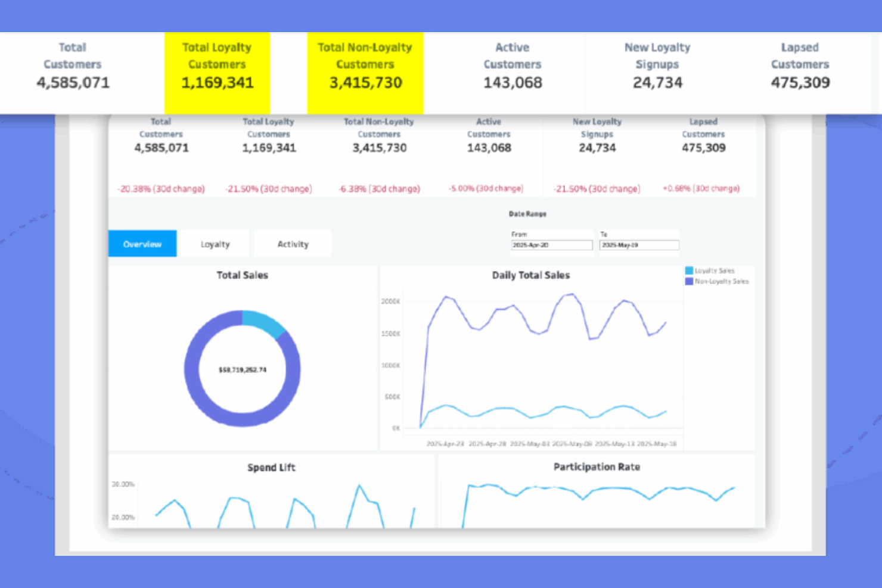
Task: Click the 2025-May-03 x-axis date label
Action: pyautogui.click(x=530, y=444)
